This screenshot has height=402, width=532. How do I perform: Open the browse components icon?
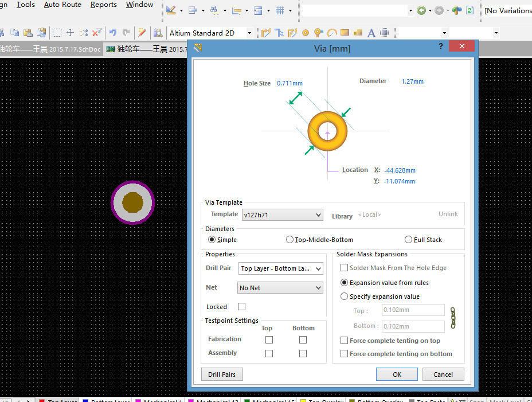(x=158, y=33)
